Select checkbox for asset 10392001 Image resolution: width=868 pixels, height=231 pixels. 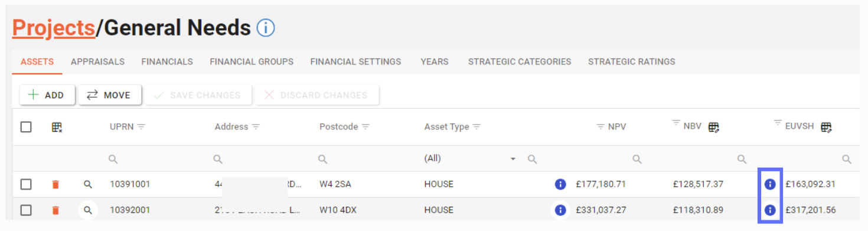pos(26,210)
